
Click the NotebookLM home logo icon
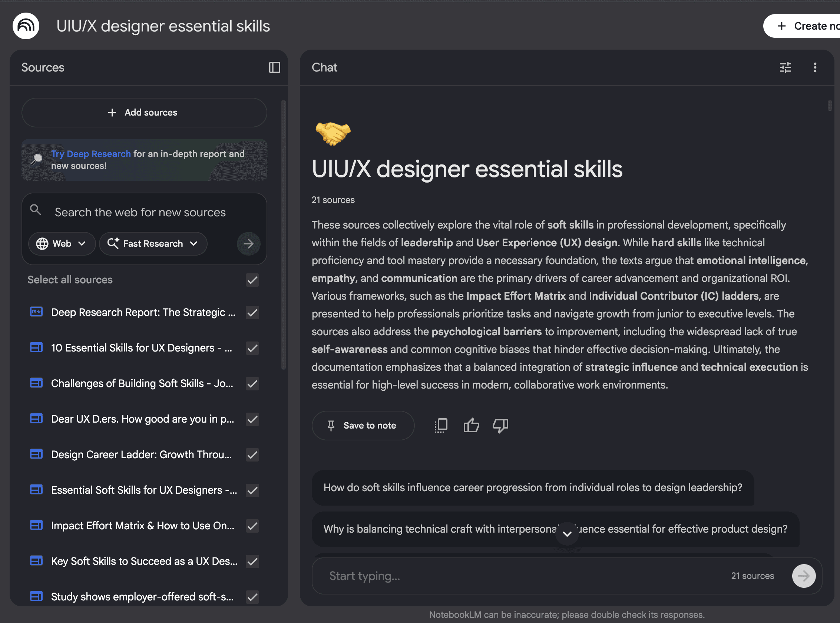[x=26, y=26]
